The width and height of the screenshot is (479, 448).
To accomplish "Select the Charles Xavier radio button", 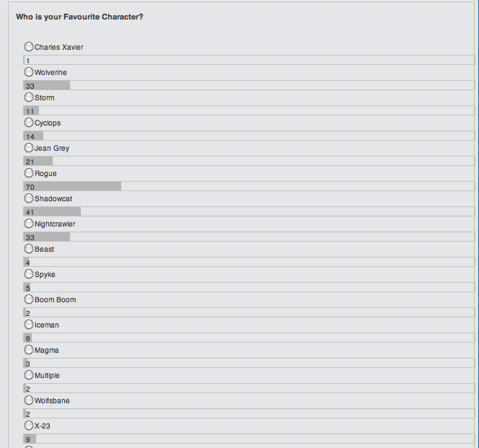I will (29, 47).
